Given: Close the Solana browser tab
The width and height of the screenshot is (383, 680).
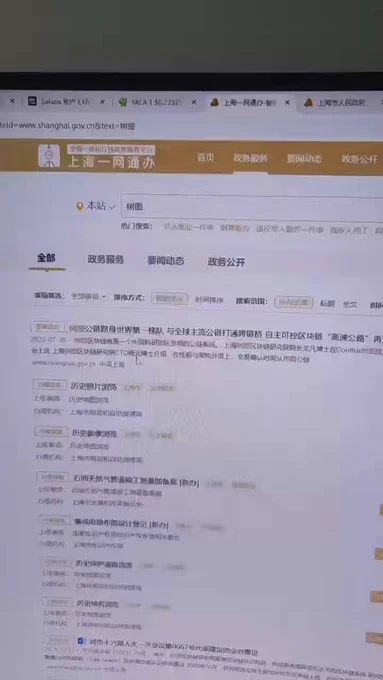Looking at the screenshot, I should click(102, 102).
